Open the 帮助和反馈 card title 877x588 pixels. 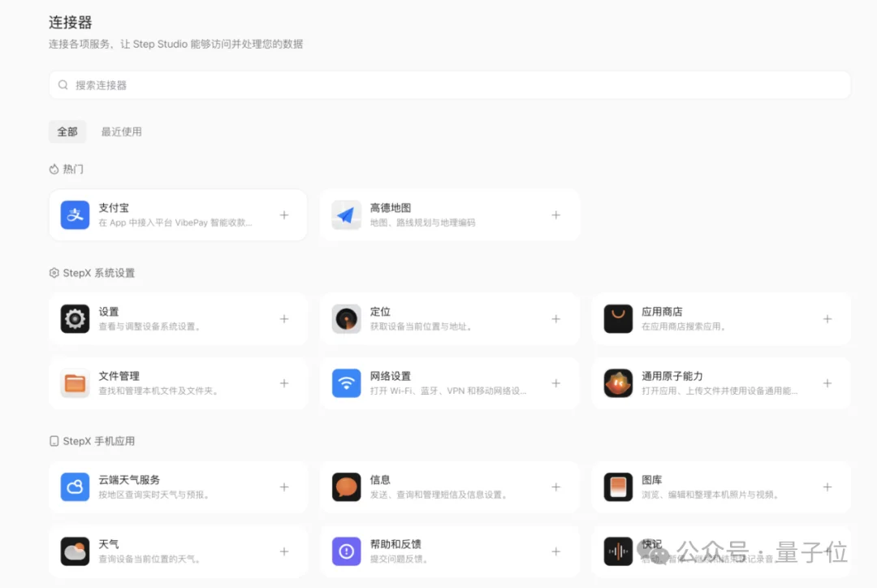click(395, 544)
